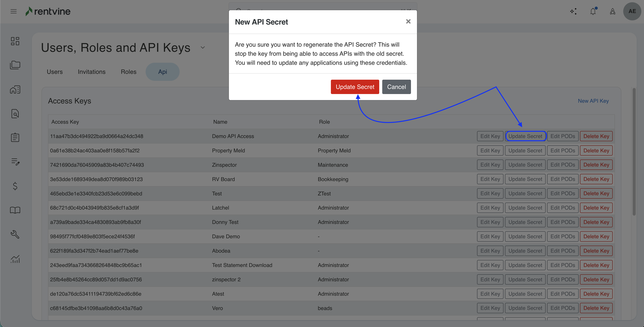The width and height of the screenshot is (644, 327).
Task: Open the wrench maintenance sidebar icon
Action: click(15, 234)
